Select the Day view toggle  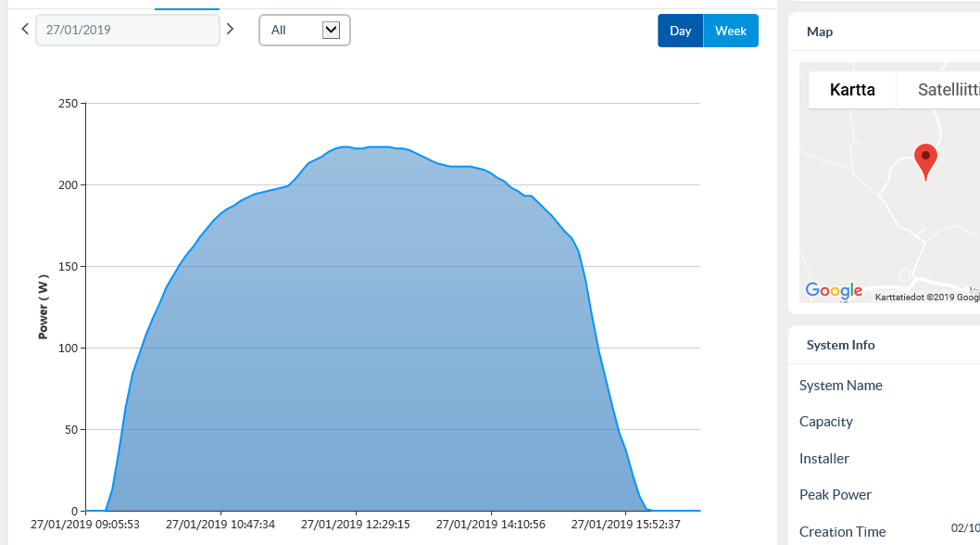pos(680,31)
